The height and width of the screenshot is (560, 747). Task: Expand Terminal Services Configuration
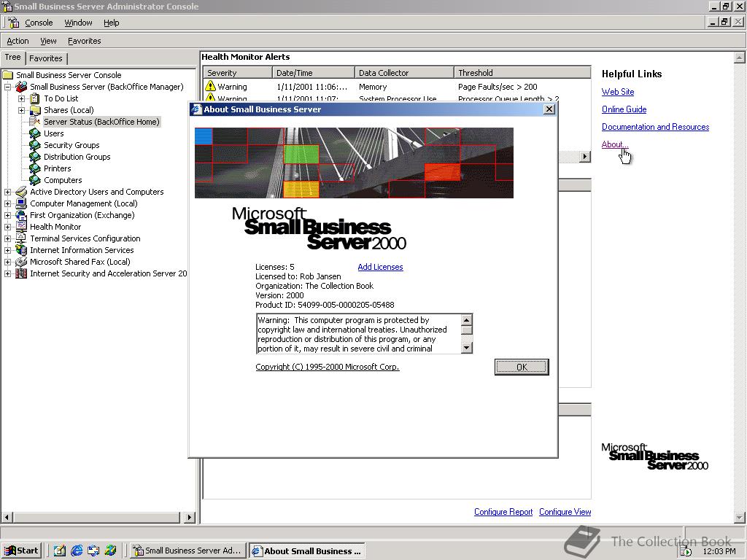click(7, 238)
